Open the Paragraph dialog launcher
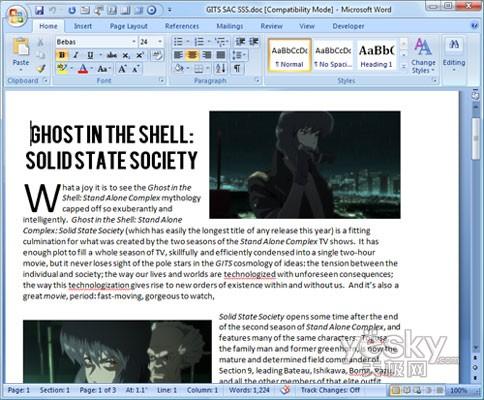484x400 pixels. [257, 80]
